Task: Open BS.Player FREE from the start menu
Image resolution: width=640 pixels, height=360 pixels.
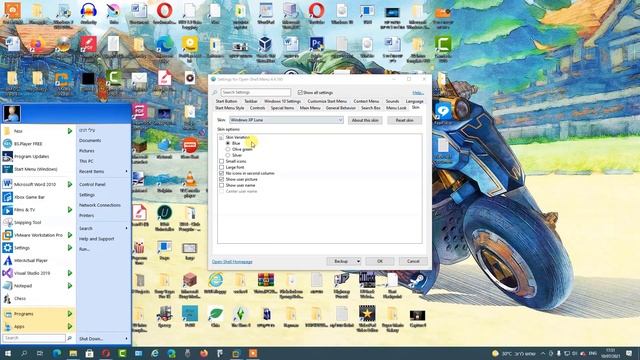Action: 38,144
